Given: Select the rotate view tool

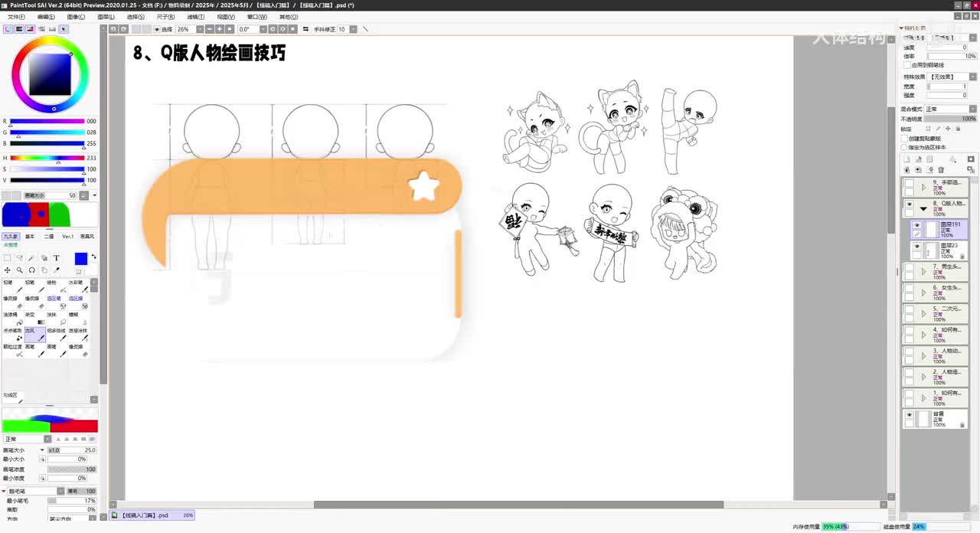Looking at the screenshot, I should (x=31, y=270).
